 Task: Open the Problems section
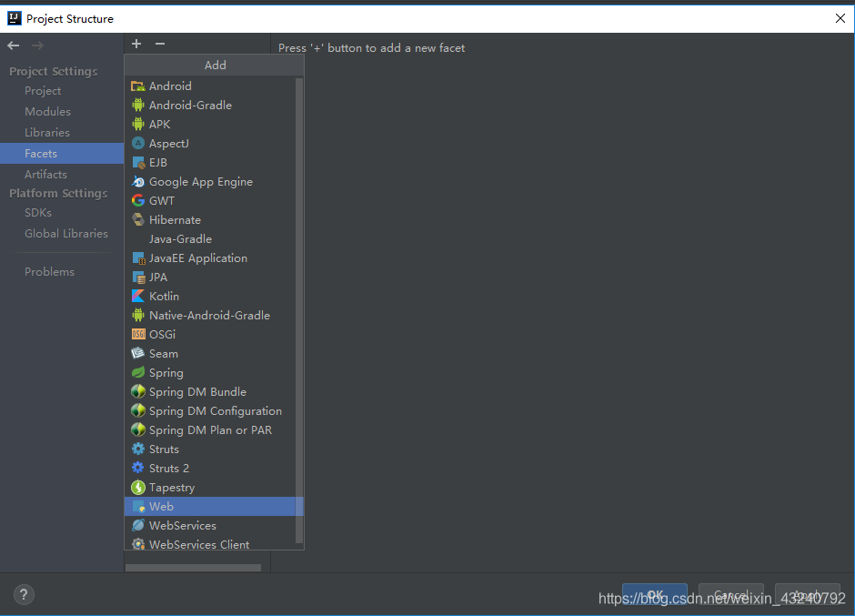[x=49, y=272]
